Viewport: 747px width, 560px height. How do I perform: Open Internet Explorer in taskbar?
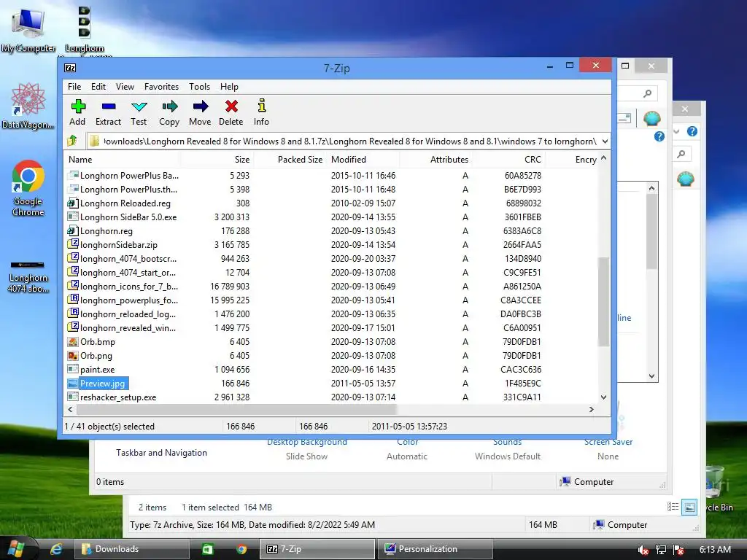(56, 549)
